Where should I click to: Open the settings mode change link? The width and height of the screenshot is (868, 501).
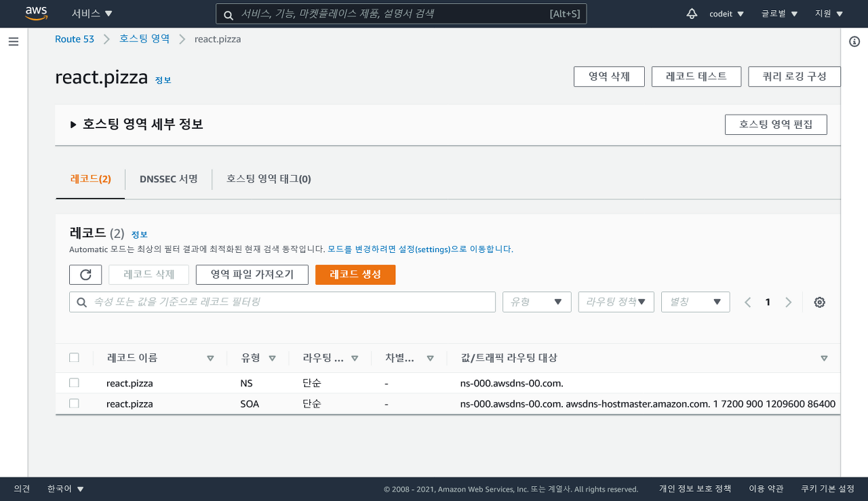(x=420, y=249)
